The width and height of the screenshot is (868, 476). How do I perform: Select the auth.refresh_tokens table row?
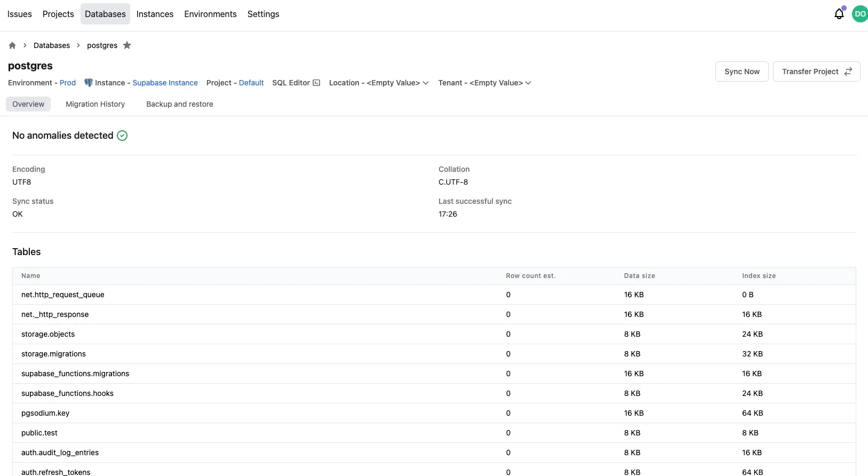pos(434,470)
